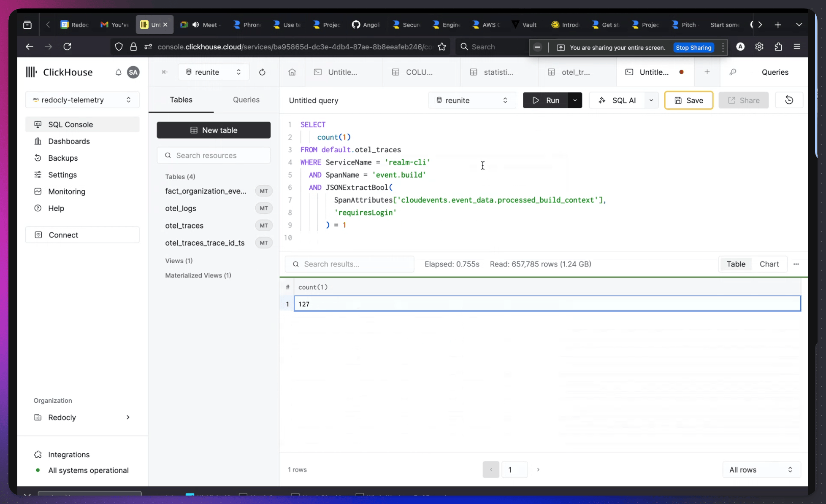Collapse the tables sidebar panel arrow
Viewport: 826px width, 504px height.
(165, 72)
